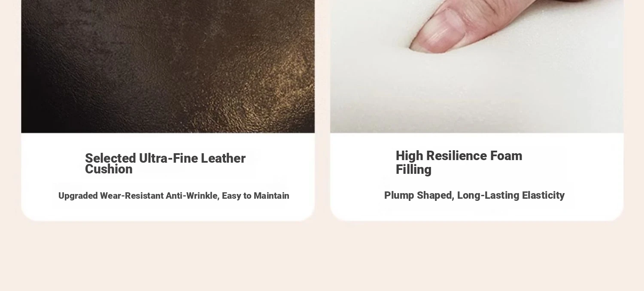The image size is (644, 291).
Task: Click the 'Upgraded Wear-Resistant Anti-Wrinkle' subtitle text
Action: 138,196
